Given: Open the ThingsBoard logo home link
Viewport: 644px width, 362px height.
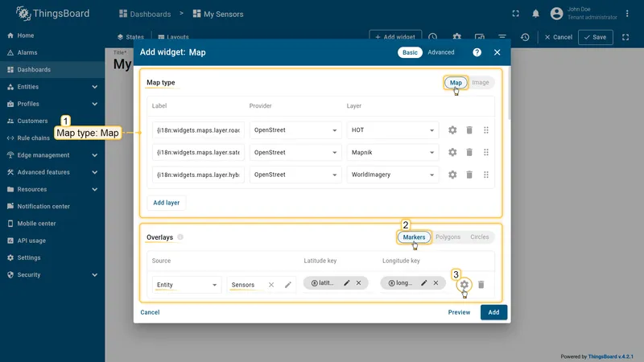Looking at the screenshot, I should (52, 14).
